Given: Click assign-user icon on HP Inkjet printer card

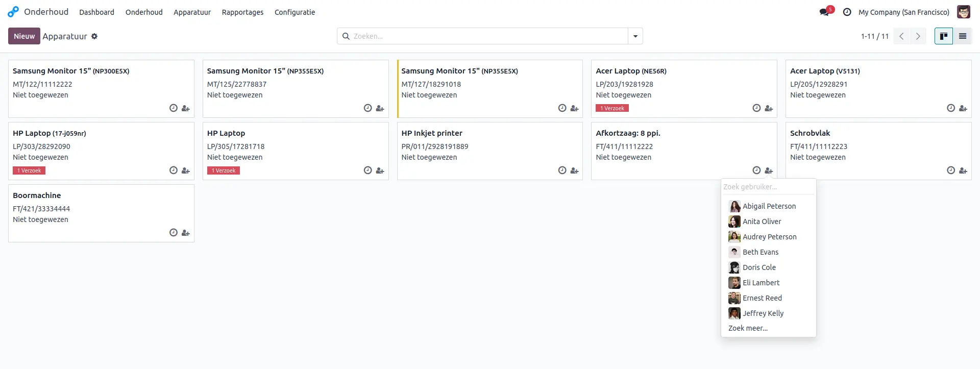Looking at the screenshot, I should coord(574,170).
